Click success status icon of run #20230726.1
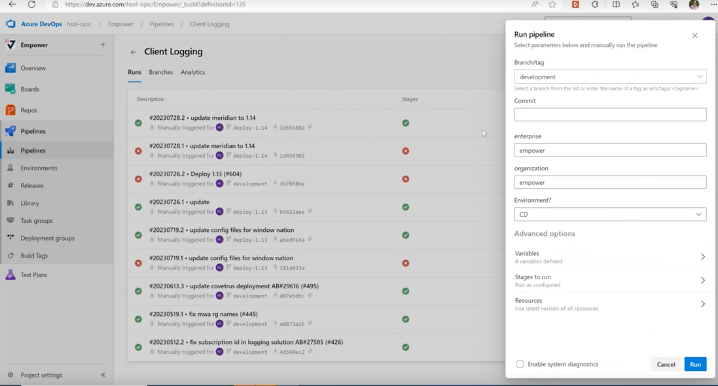The image size is (718, 386). [138, 207]
